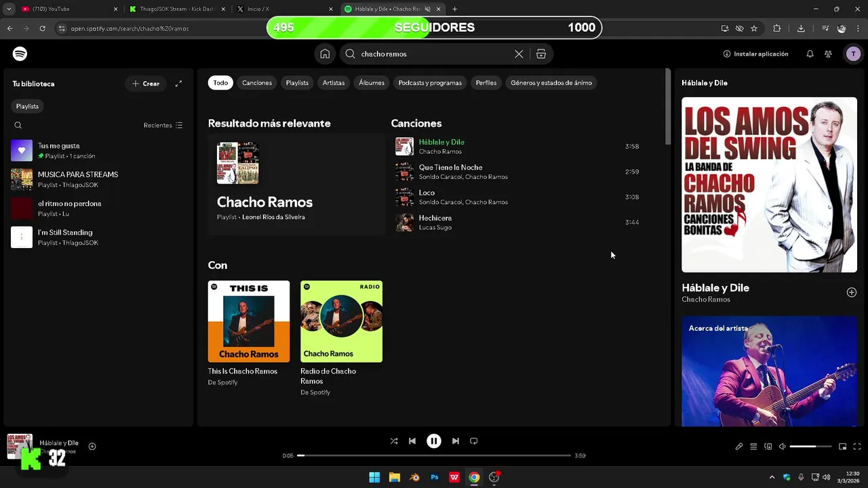Search within library magnifier icon
Viewport: 868px width, 488px height.
click(x=18, y=125)
